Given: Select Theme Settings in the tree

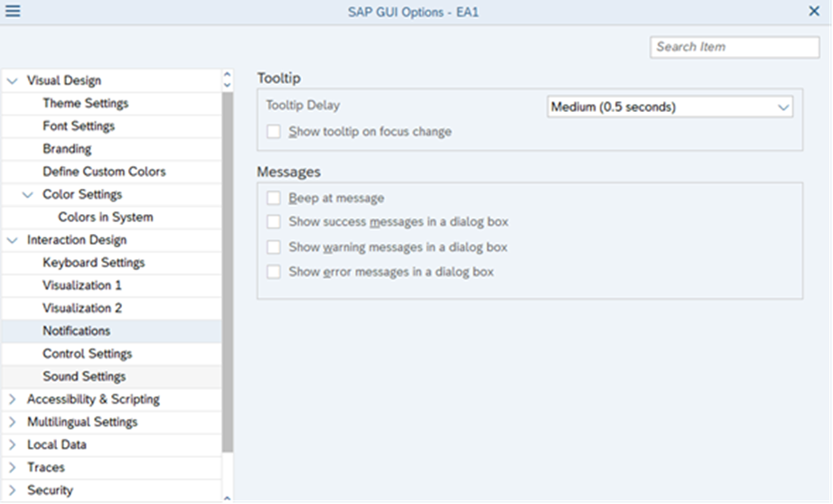Looking at the screenshot, I should pyautogui.click(x=85, y=103).
